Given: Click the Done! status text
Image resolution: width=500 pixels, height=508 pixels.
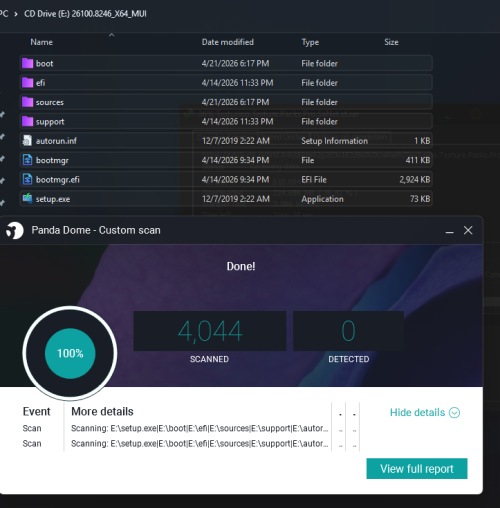Looking at the screenshot, I should 241,266.
